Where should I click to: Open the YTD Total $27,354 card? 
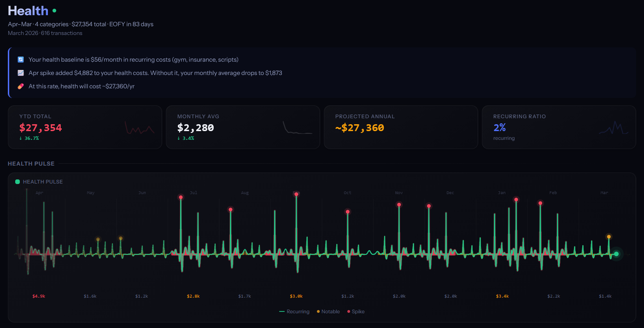coord(85,127)
